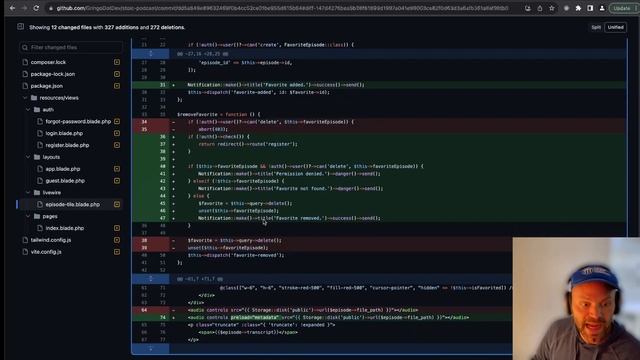Expand hidden lines at the middle hunk header

click(x=151, y=279)
